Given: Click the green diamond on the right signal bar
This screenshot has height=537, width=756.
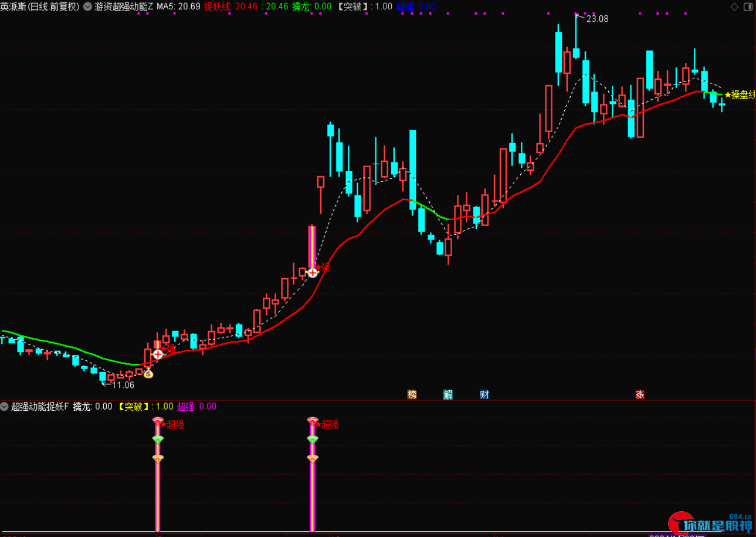Looking at the screenshot, I should [x=313, y=440].
